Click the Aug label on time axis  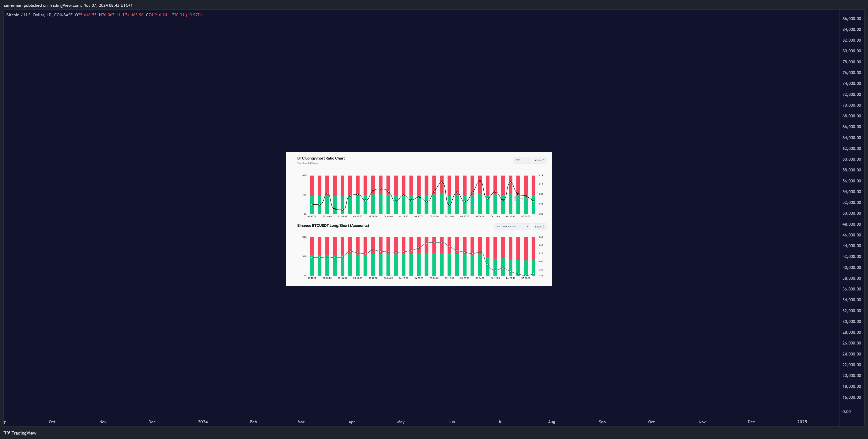[551, 422]
